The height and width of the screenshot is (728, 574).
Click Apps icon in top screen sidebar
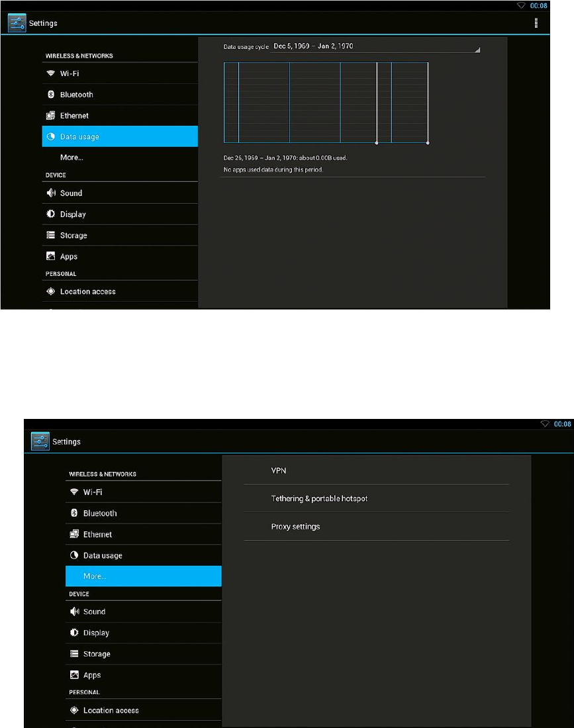(50, 256)
